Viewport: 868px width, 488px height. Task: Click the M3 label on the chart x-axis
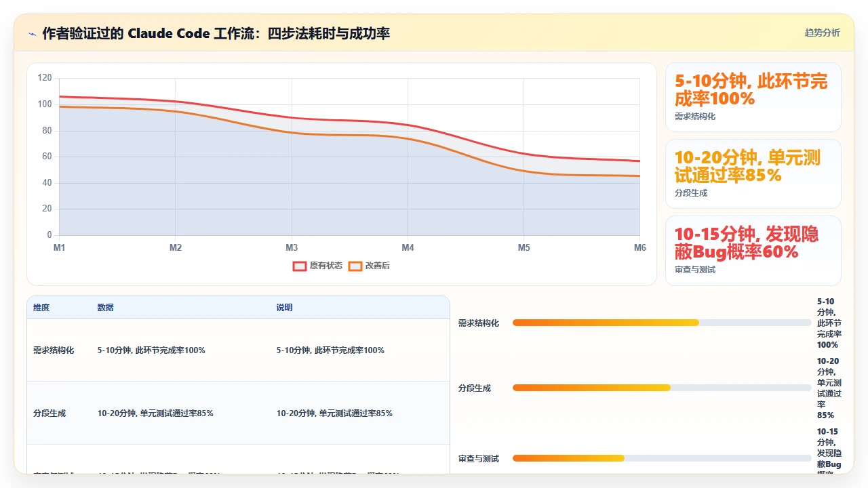tap(292, 248)
